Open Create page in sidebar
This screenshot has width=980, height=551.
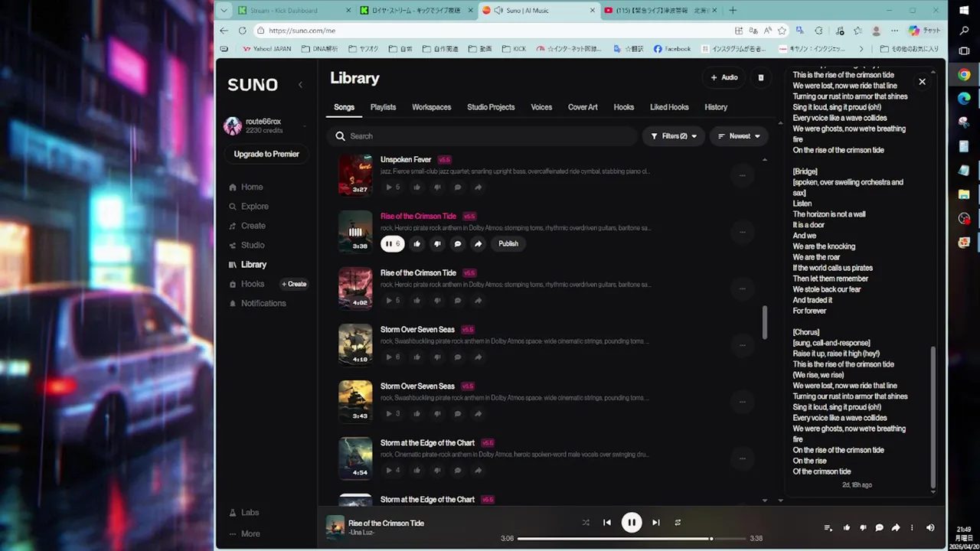[247, 226]
